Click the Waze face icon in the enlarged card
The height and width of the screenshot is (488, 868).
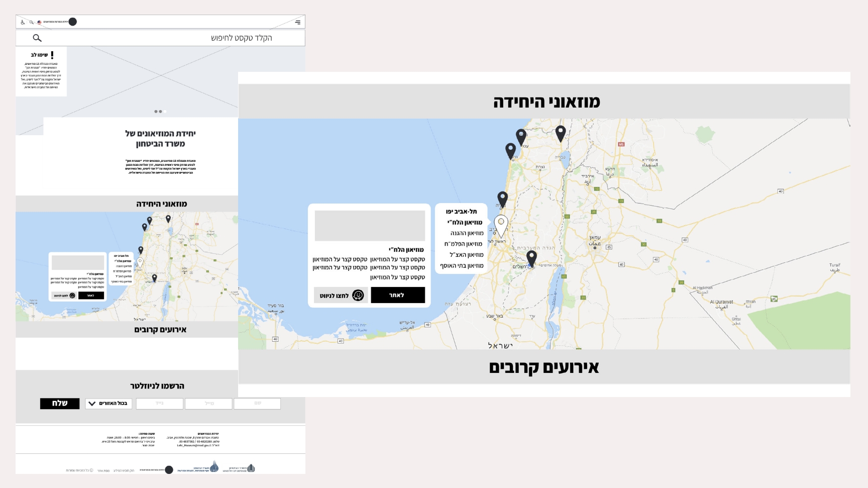tap(358, 295)
